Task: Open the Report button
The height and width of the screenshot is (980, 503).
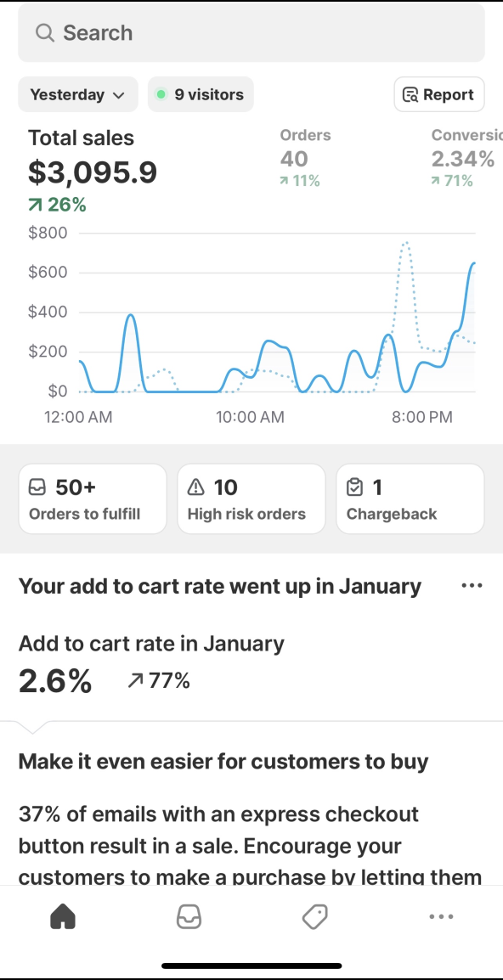Action: 439,94
